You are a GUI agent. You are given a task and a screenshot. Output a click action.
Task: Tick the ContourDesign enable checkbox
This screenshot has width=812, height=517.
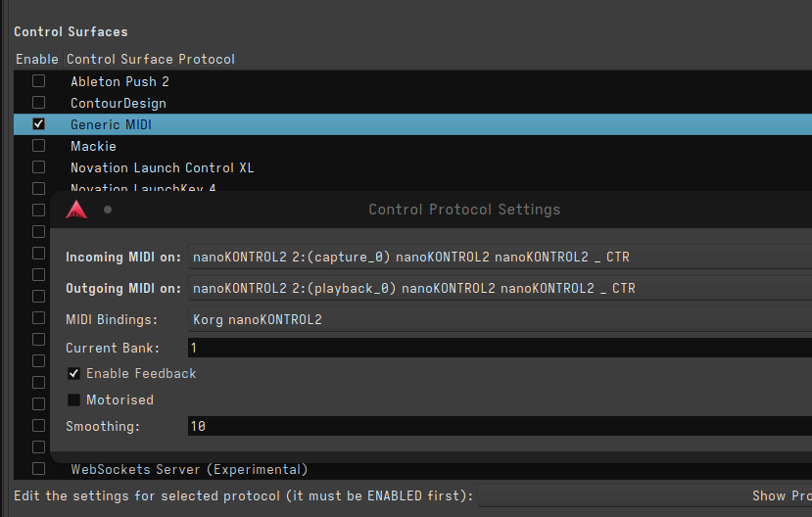pos(39,103)
